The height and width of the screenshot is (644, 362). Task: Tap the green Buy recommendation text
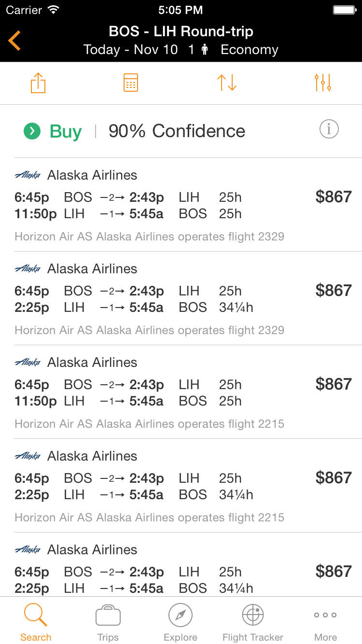tap(66, 131)
